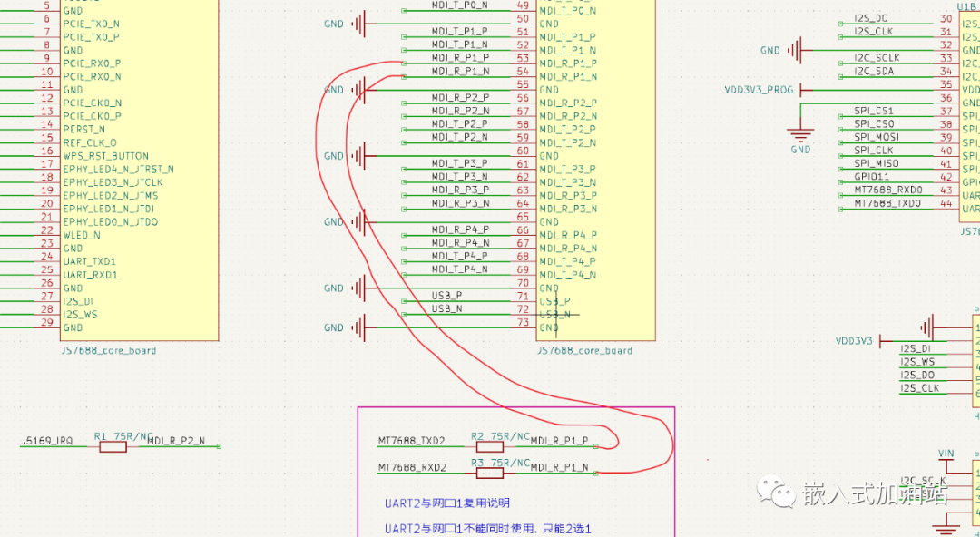This screenshot has height=537, width=980.
Task: Click MDI_R_P4_P net label wired to pin 66
Action: click(460, 229)
